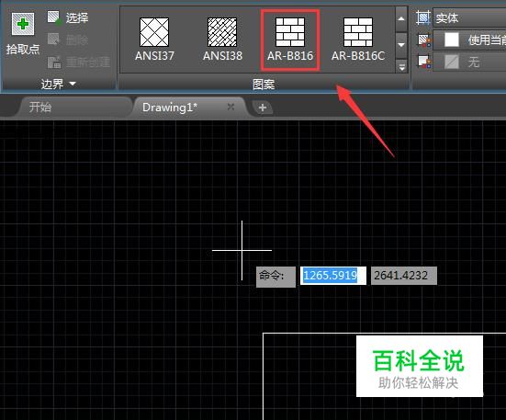
Task: Click the Pattern (图案) panel title
Action: coord(264,85)
